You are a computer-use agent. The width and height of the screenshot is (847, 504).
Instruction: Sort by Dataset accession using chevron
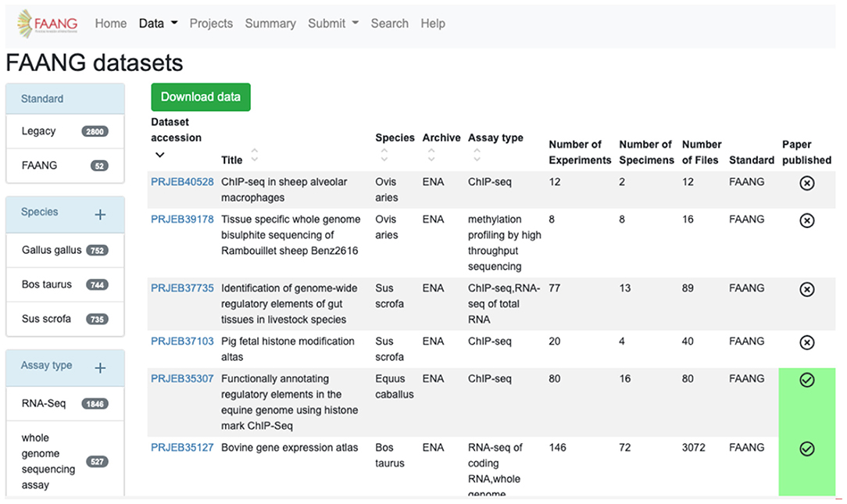click(160, 155)
